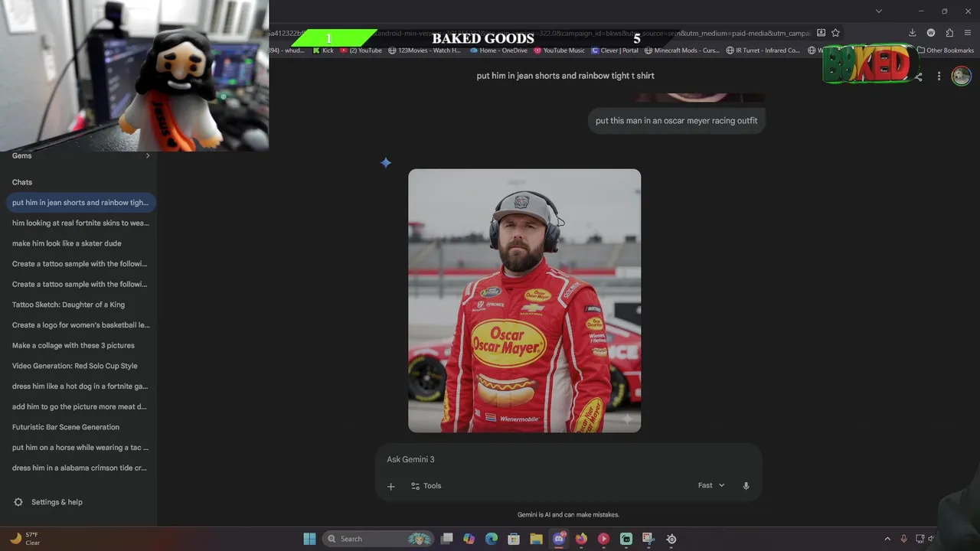This screenshot has height=551, width=980.
Task: Open Settings & help link
Action: click(57, 502)
